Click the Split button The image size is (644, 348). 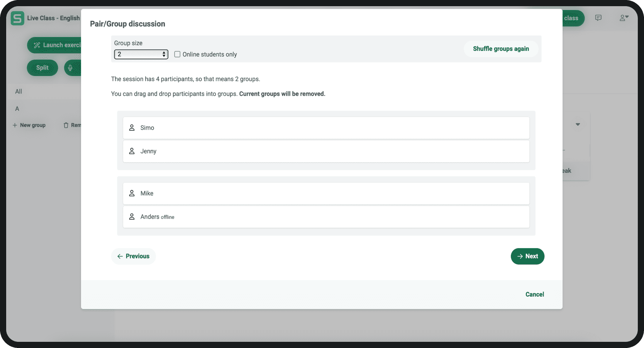[42, 68]
